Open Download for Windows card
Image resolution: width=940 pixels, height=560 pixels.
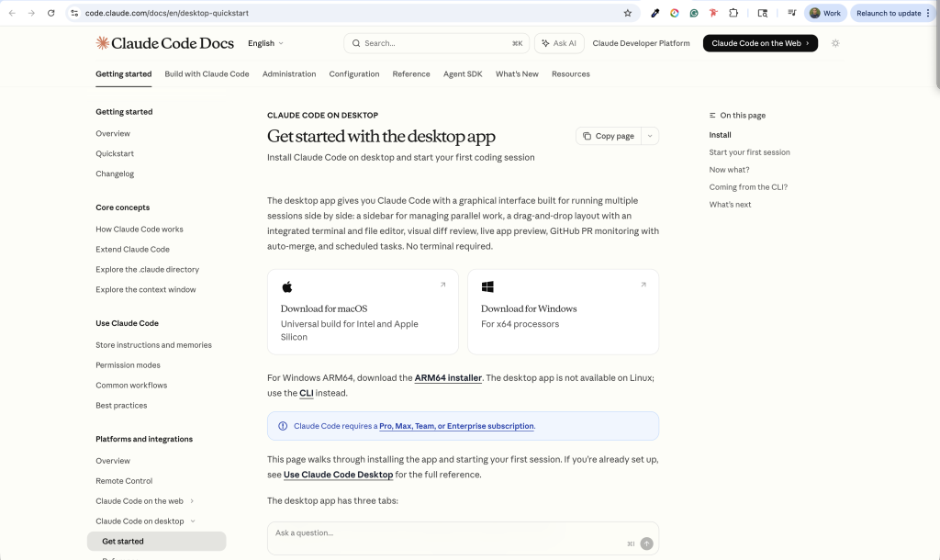[x=563, y=312]
